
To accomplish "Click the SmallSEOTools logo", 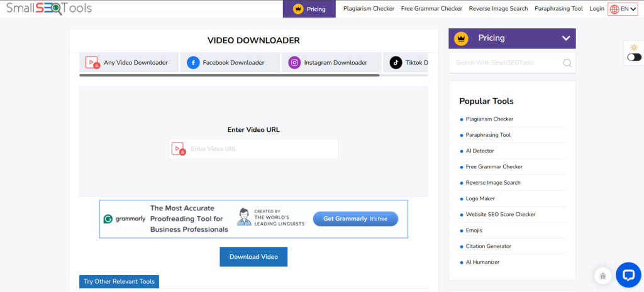I will (49, 8).
